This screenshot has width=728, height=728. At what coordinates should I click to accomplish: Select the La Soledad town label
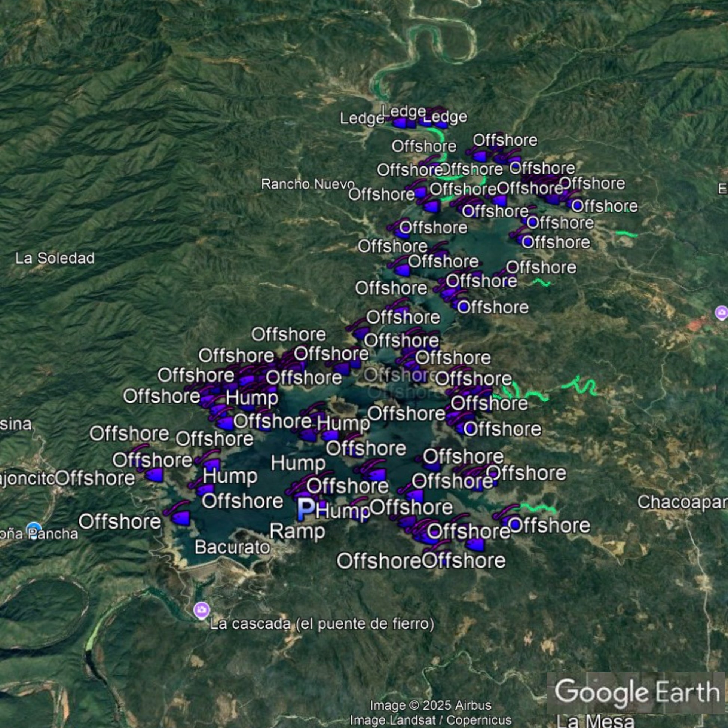[55, 259]
